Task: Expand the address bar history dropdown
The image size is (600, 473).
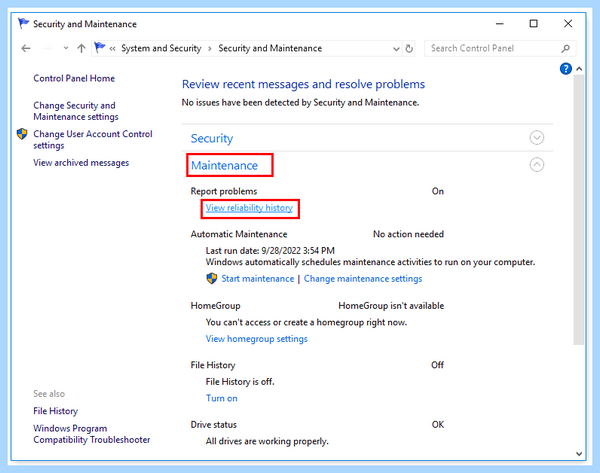Action: [x=396, y=49]
